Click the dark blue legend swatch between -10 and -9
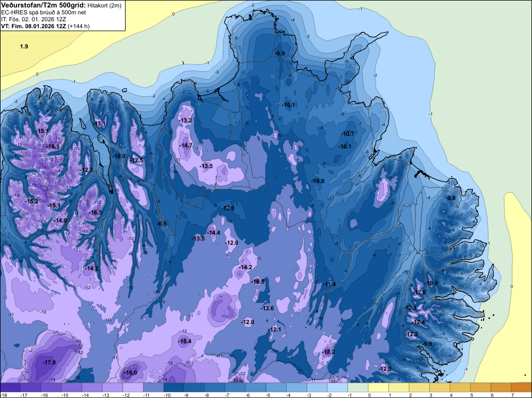The height and width of the screenshot is (398, 532). pyautogui.click(x=174, y=387)
